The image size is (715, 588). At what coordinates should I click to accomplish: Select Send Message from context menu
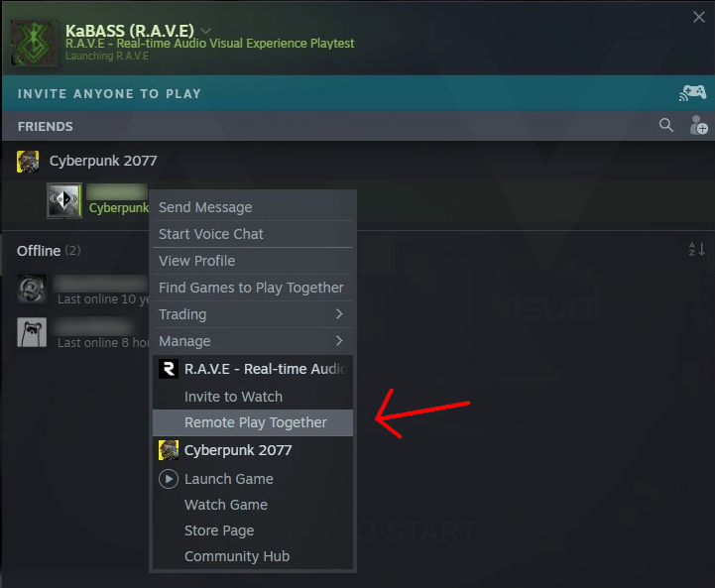[x=253, y=207]
